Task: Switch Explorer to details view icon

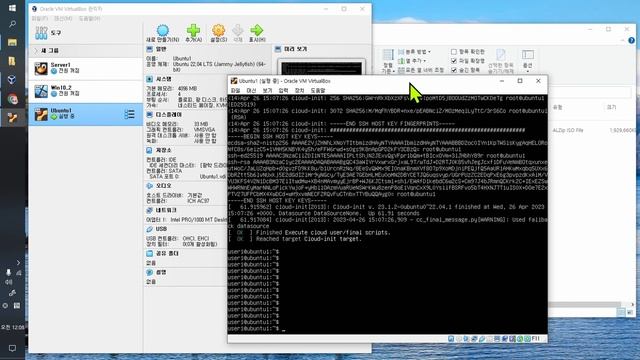Action: click(x=620, y=313)
